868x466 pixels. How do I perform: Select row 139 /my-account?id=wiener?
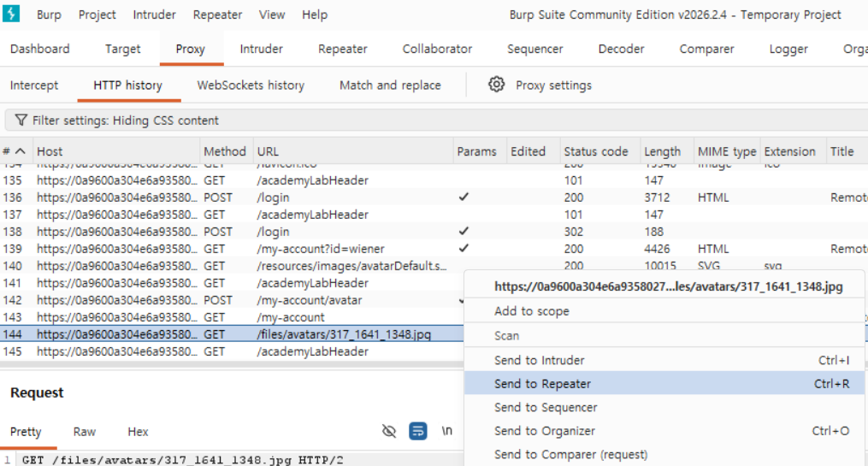(434, 249)
